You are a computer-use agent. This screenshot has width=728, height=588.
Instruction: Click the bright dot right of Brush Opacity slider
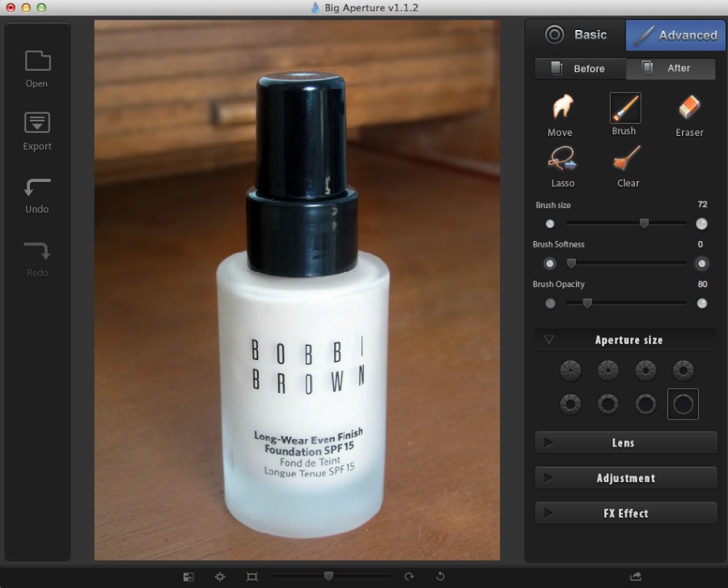click(x=702, y=303)
